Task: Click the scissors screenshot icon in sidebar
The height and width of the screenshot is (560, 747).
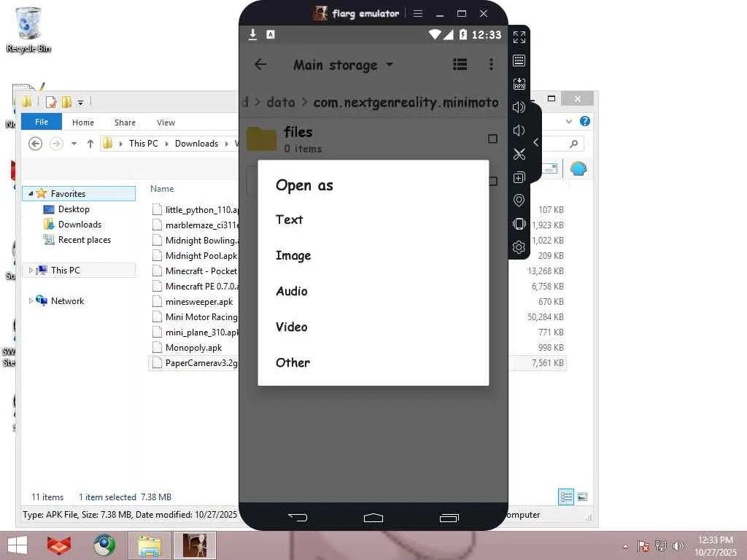Action: (x=519, y=154)
